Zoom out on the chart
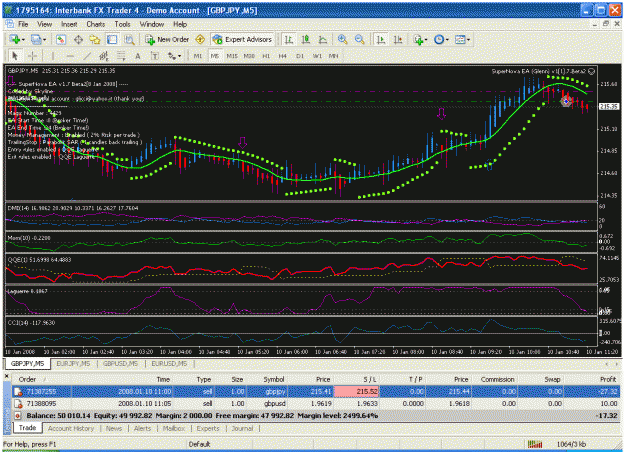Screen dimensions: 625x452 pyautogui.click(x=359, y=39)
